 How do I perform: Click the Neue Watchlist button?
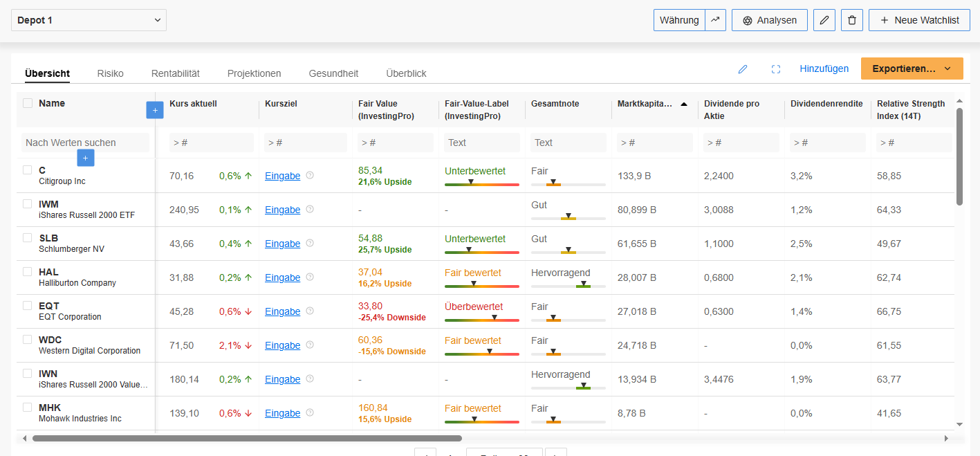919,20
